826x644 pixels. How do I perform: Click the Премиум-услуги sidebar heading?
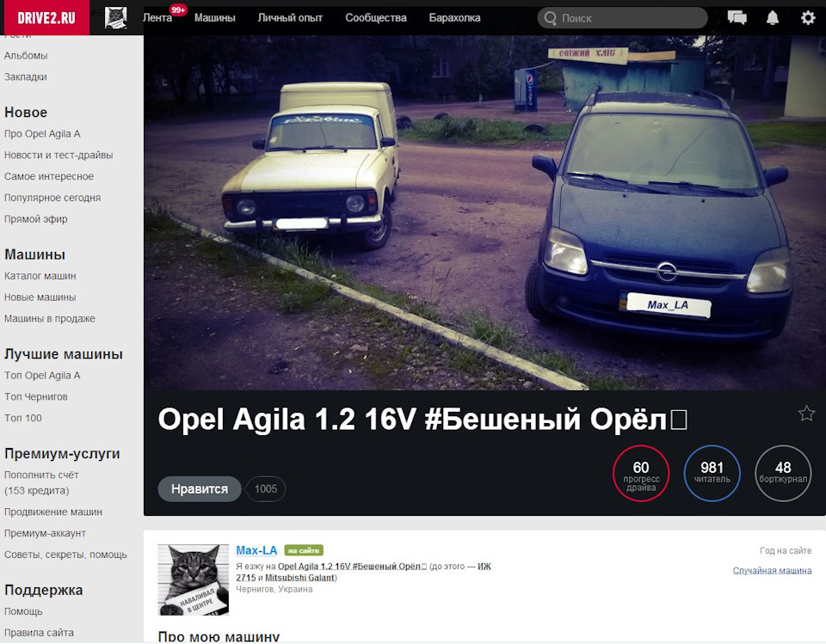[62, 453]
